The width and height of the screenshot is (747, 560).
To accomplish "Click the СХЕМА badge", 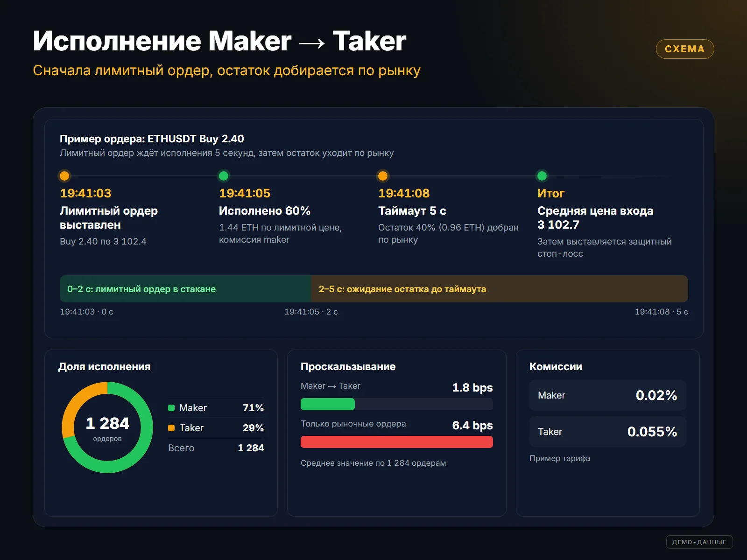I will click(685, 49).
